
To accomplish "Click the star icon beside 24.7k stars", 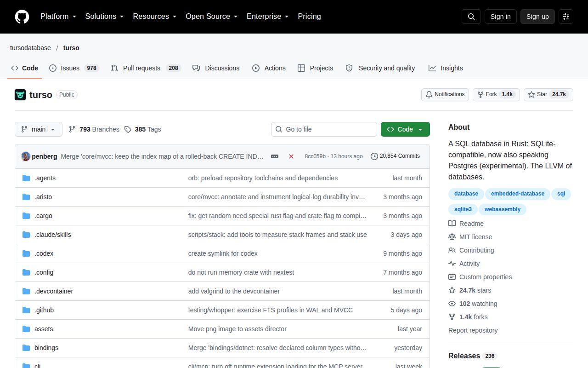I will pyautogui.click(x=452, y=290).
